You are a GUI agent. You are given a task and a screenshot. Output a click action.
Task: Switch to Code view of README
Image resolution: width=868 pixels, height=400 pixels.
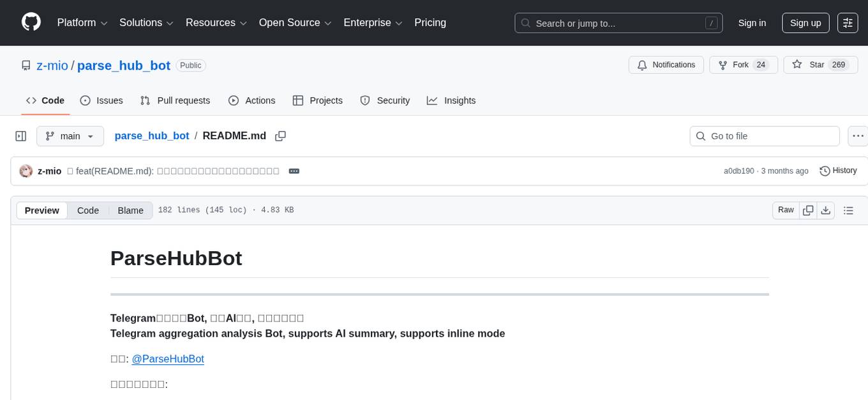pos(87,210)
